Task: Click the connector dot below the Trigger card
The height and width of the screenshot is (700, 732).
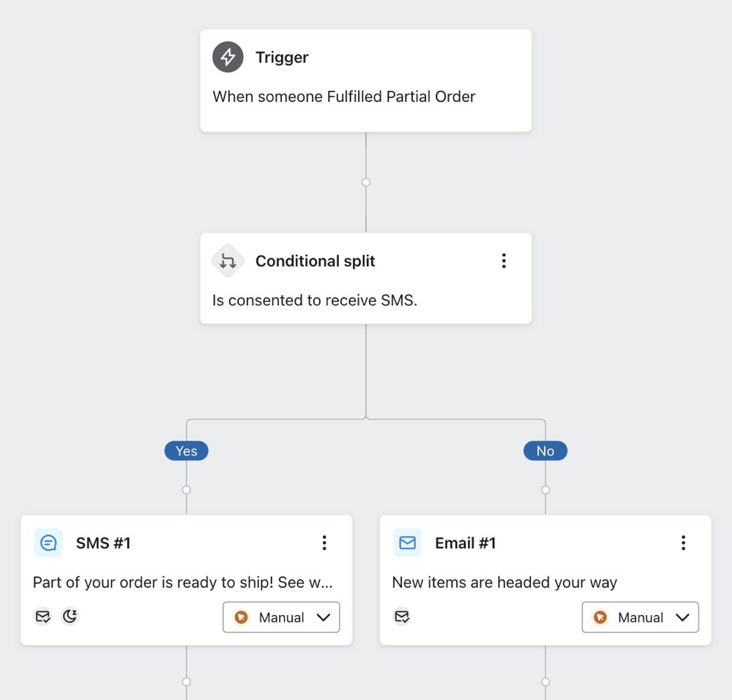Action: [365, 182]
